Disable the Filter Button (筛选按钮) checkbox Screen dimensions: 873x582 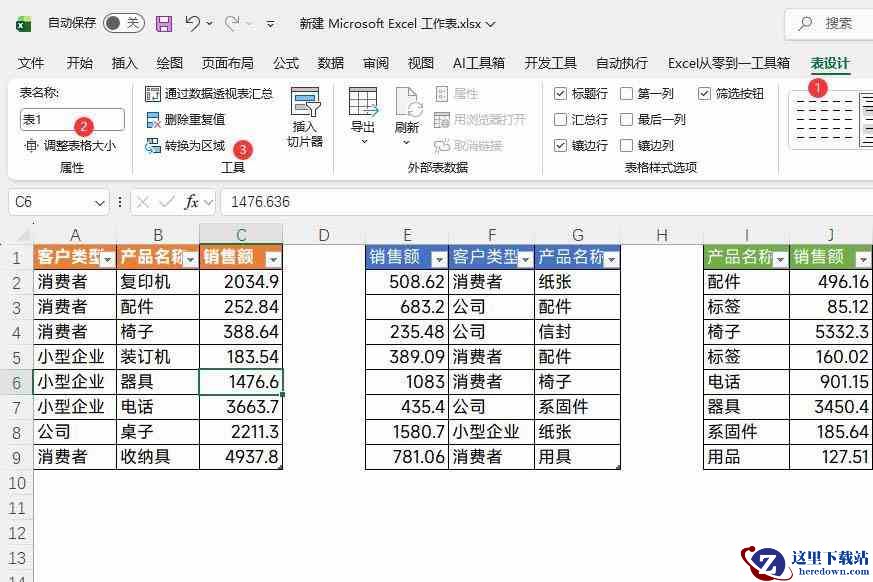tap(705, 94)
